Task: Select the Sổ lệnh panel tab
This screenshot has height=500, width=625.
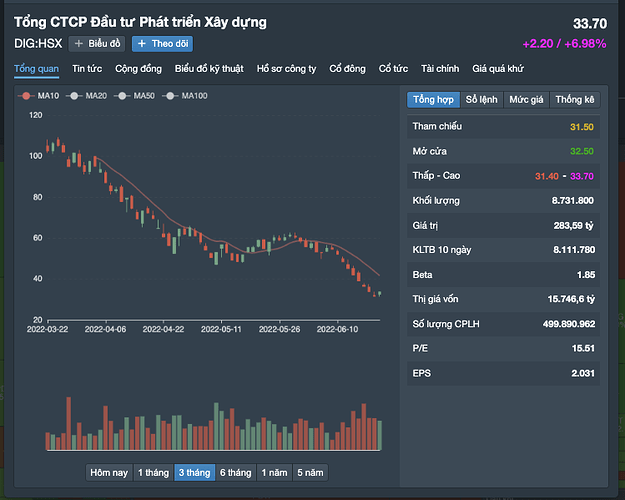Action: click(x=482, y=100)
